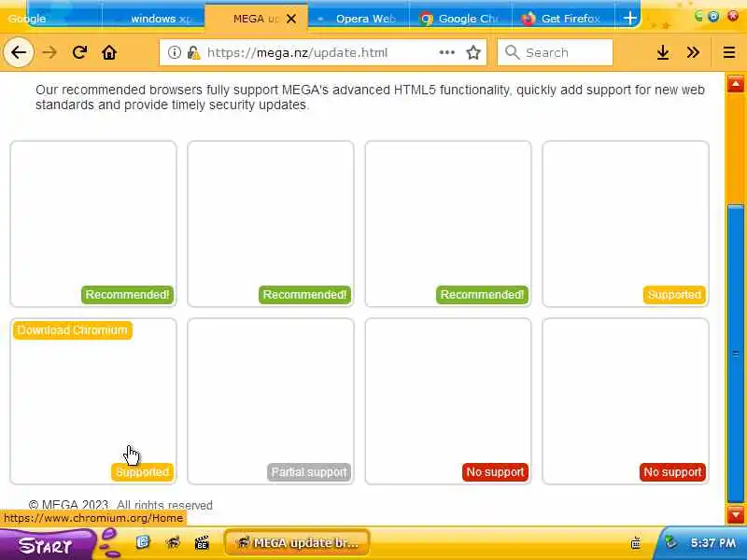
Task: Go back to the previous page
Action: (x=19, y=52)
